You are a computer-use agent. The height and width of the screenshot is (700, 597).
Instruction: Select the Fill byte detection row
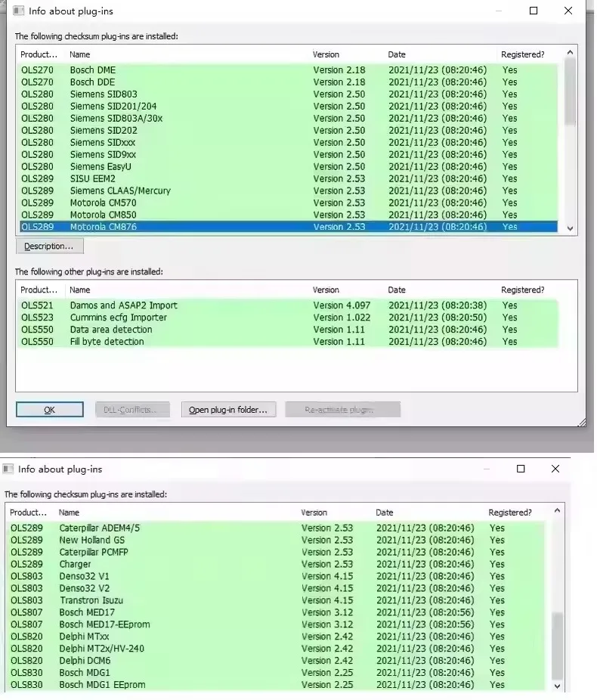click(x=289, y=342)
